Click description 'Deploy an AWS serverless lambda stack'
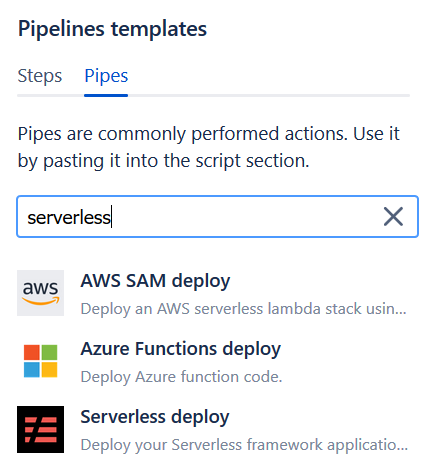431x467 pixels. [x=243, y=309]
